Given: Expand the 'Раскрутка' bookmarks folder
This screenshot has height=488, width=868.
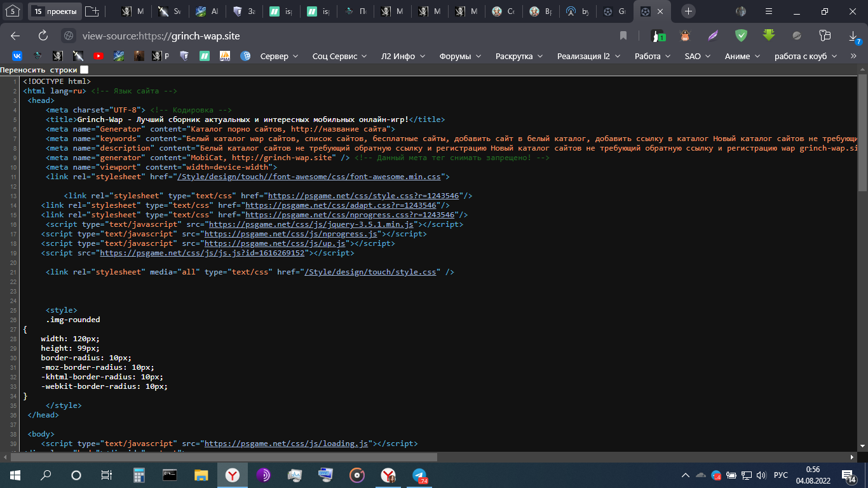Looking at the screenshot, I should (x=519, y=56).
